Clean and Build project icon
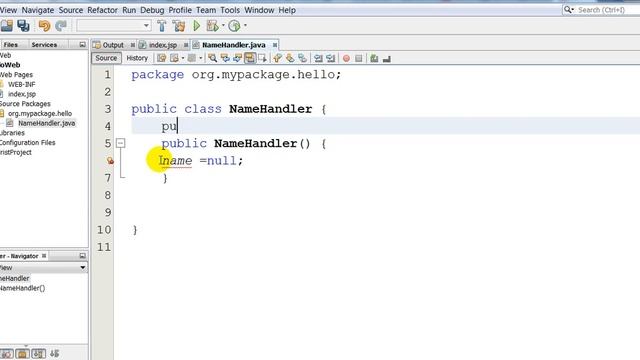 [178, 26]
